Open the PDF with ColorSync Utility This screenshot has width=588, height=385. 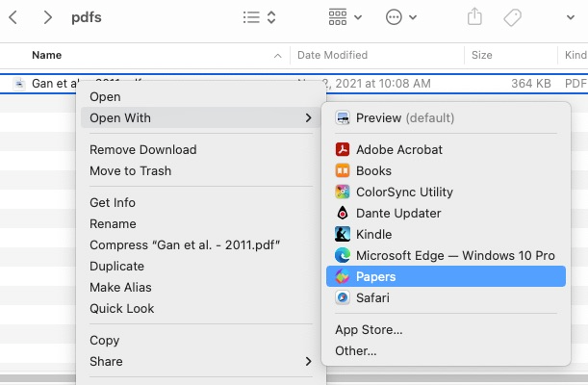(404, 192)
